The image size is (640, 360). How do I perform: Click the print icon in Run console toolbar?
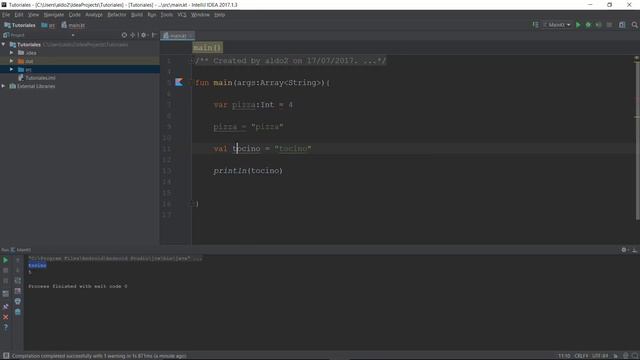18,302
